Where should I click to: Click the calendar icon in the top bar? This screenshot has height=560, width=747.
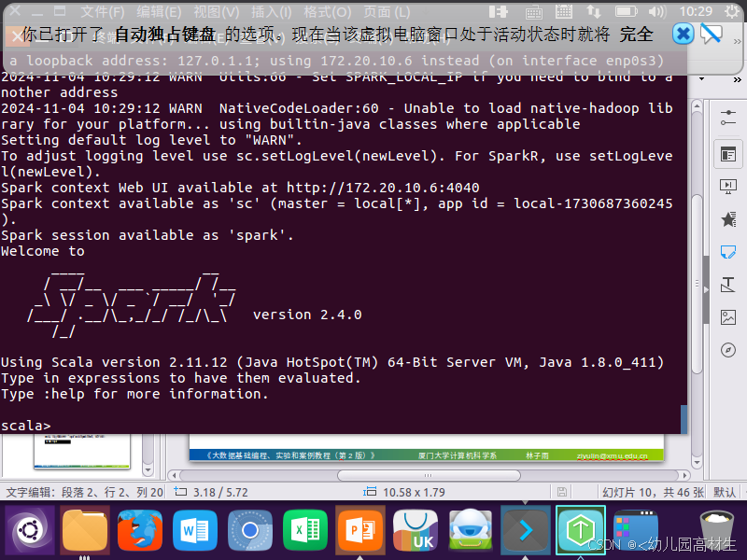pyautogui.click(x=565, y=9)
